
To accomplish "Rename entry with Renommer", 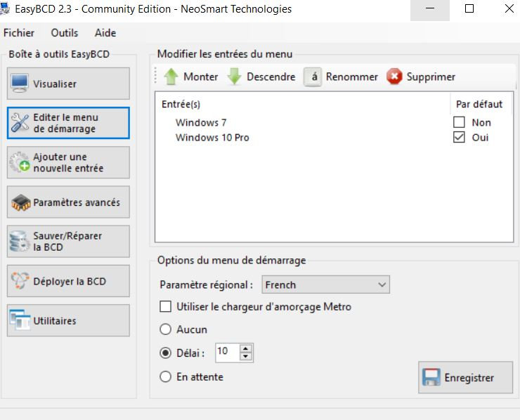I will click(341, 77).
